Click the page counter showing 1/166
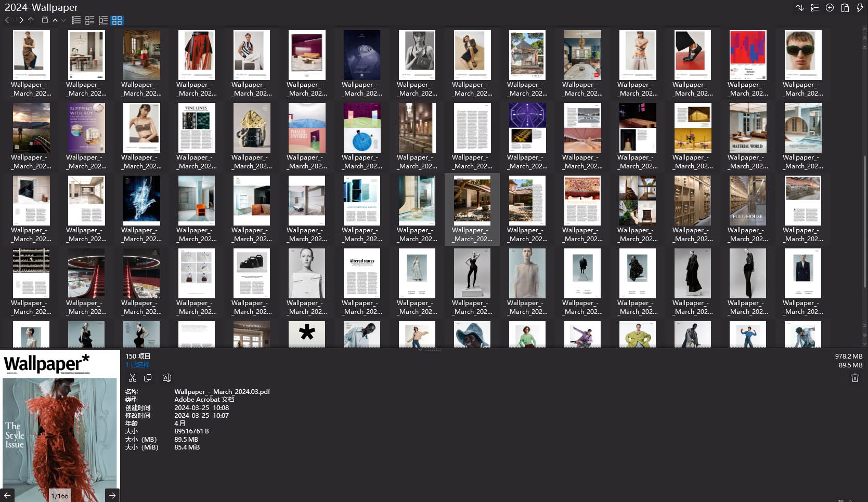Image resolution: width=868 pixels, height=502 pixels. 60,495
